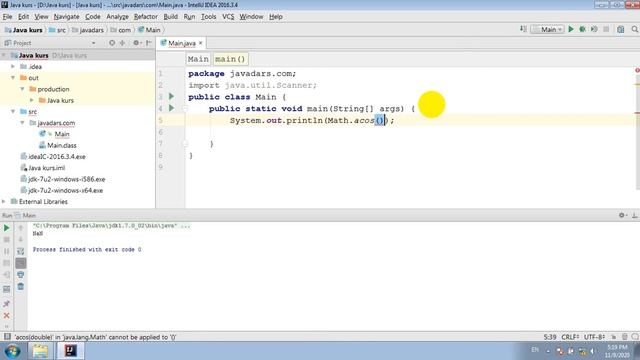Screen dimensions: 640x360
Task: Click Main in navigation bar
Action: click(x=149, y=30)
